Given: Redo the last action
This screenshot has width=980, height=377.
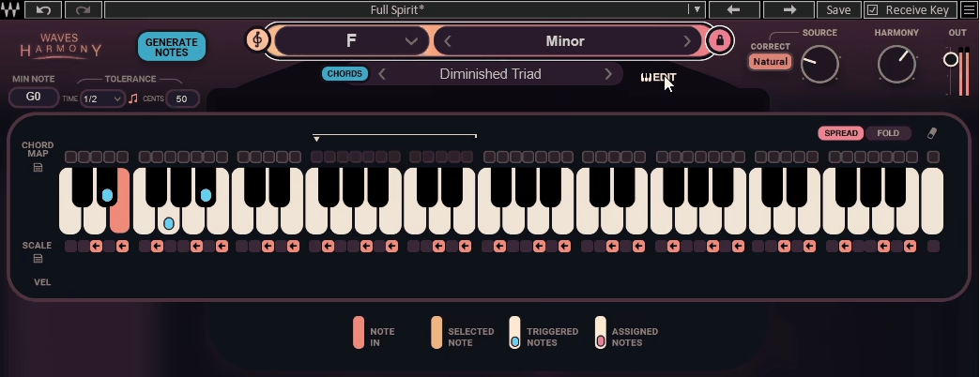Looking at the screenshot, I should [x=83, y=9].
